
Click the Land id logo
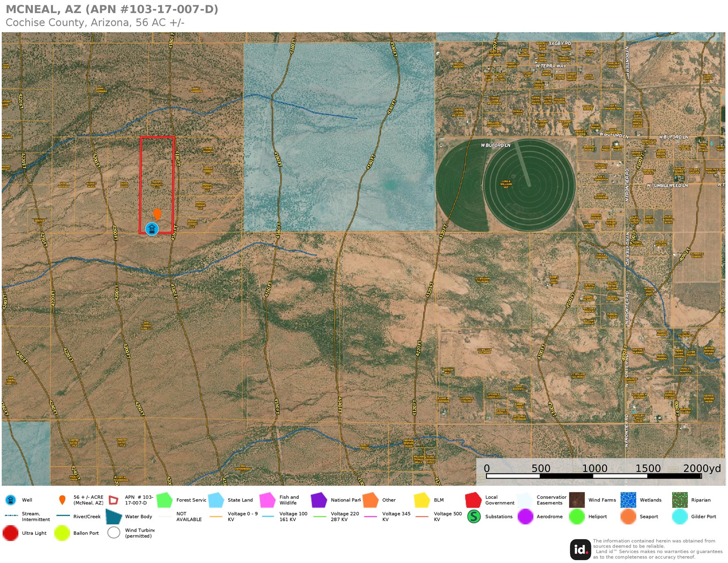[580, 549]
